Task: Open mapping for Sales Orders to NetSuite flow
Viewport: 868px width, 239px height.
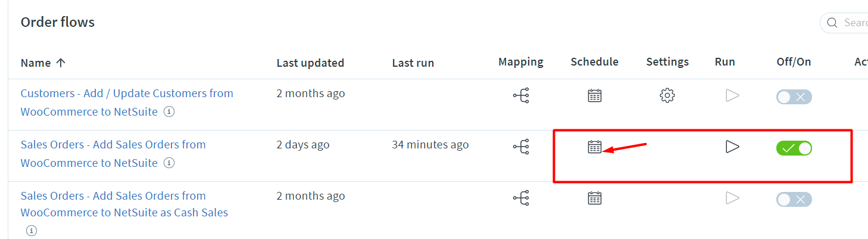Action: [521, 147]
